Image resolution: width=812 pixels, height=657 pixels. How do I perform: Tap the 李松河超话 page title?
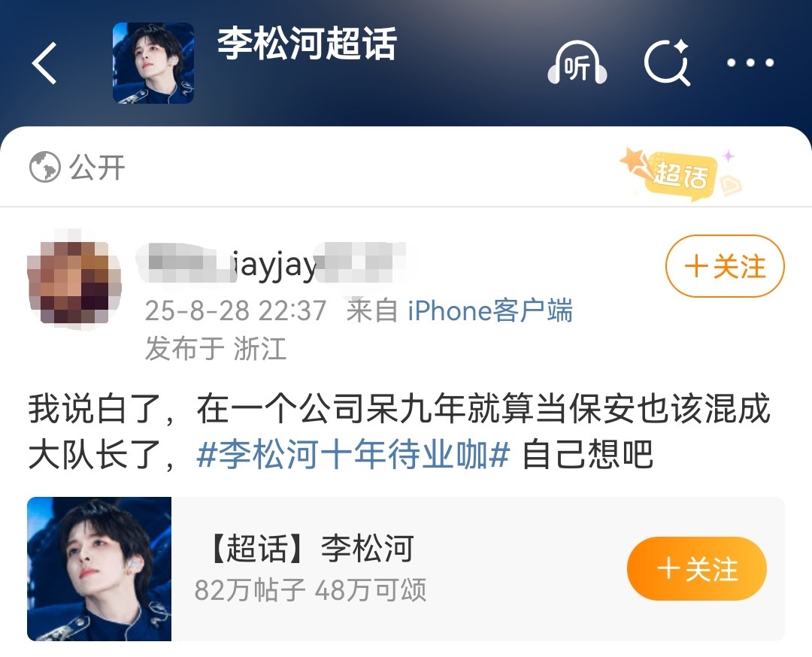307,43
